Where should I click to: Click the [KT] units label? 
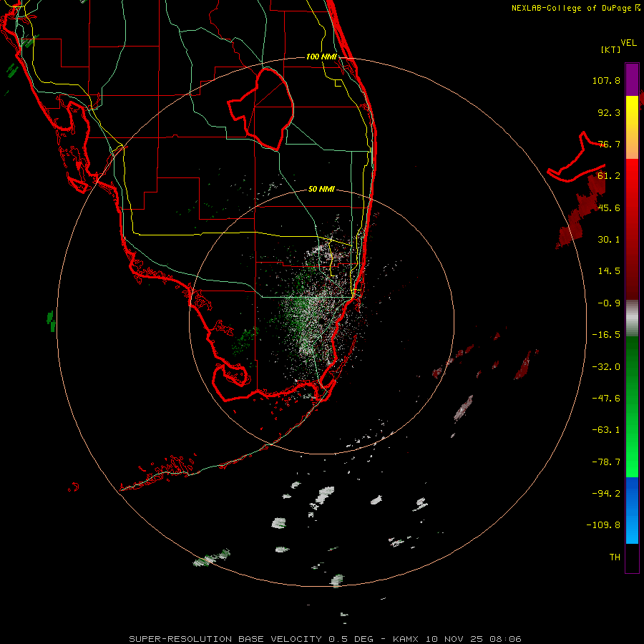click(610, 49)
